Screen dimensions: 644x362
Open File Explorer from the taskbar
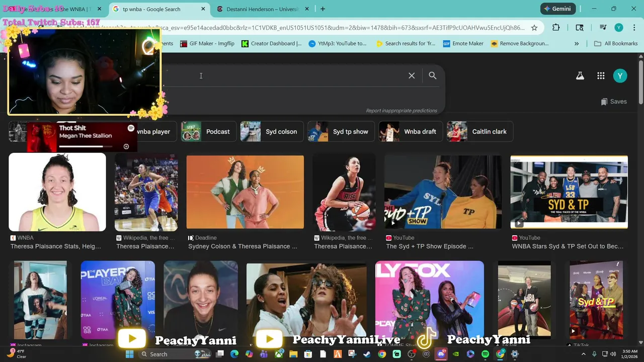293,354
